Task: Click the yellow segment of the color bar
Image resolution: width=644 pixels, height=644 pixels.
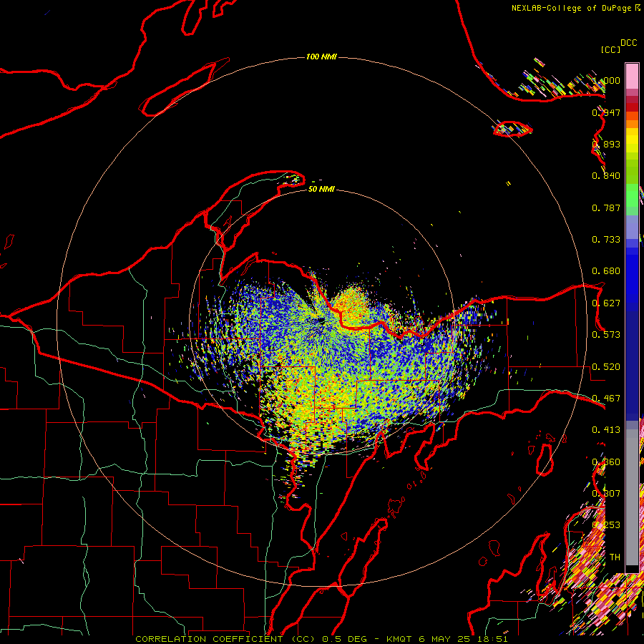Action: (632, 140)
